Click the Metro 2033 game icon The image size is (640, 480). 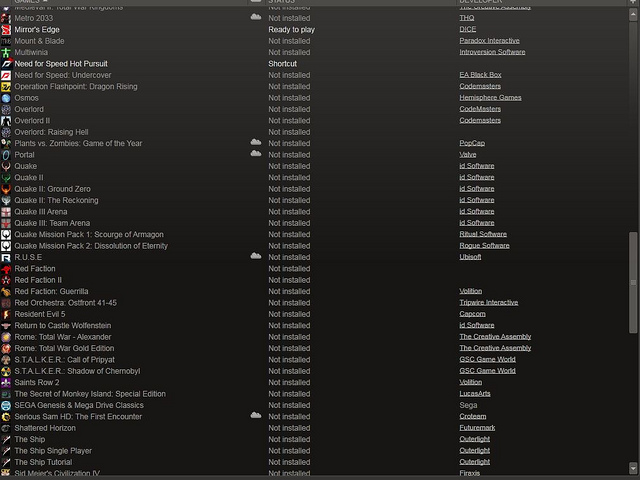(6, 18)
